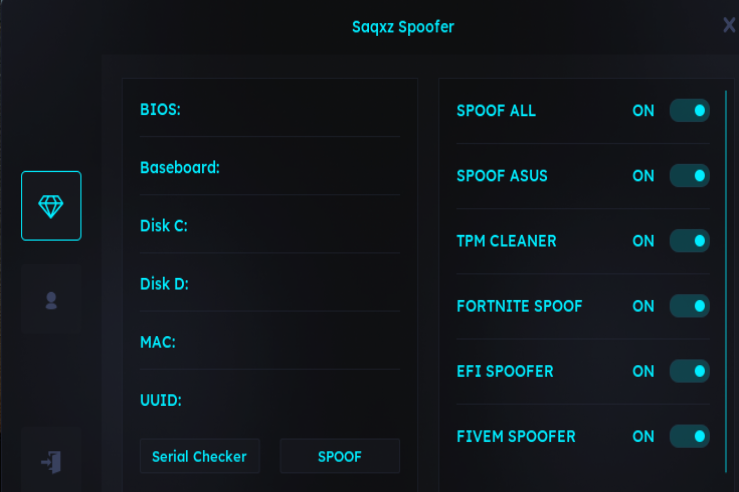The image size is (739, 492).
Task: Click the Disk C serial row
Action: coord(269,226)
